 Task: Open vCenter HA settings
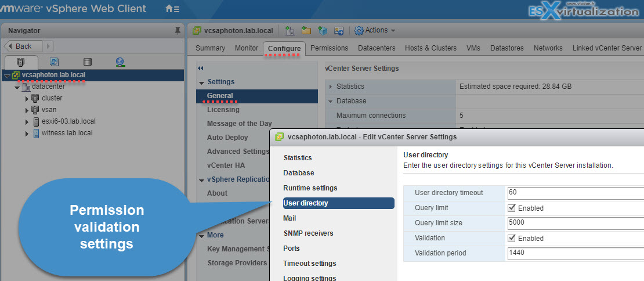(x=226, y=165)
